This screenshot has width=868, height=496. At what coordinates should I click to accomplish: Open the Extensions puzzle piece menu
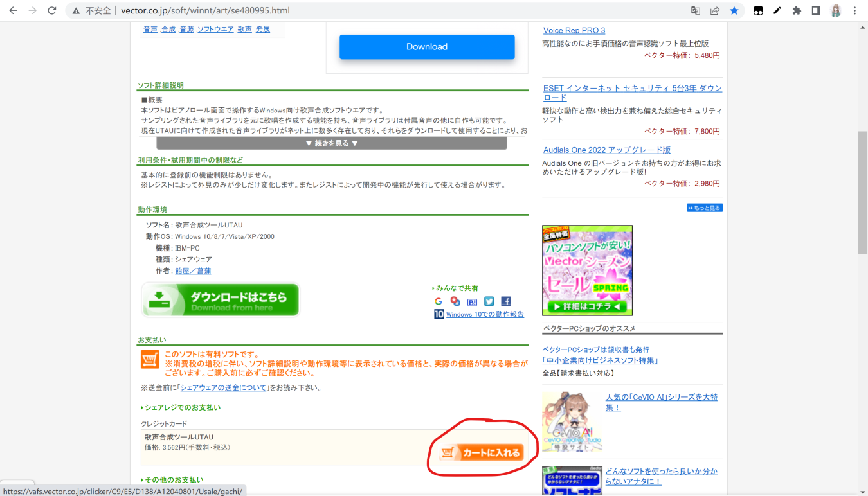click(797, 11)
